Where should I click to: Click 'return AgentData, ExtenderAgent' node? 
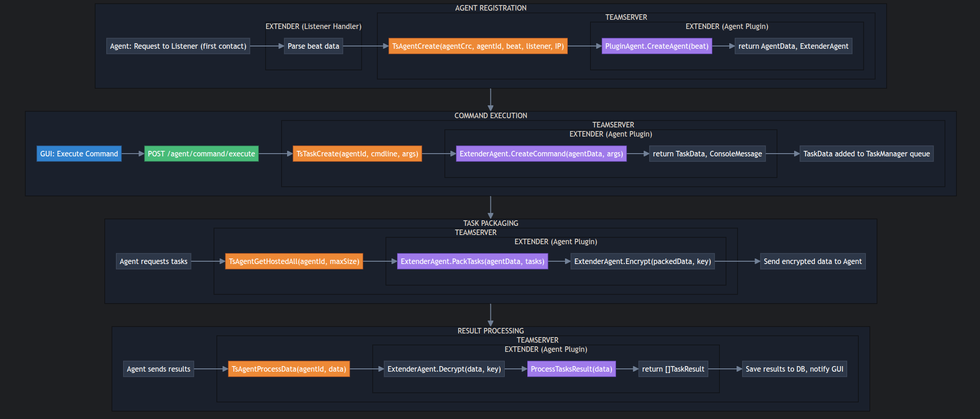(793, 46)
